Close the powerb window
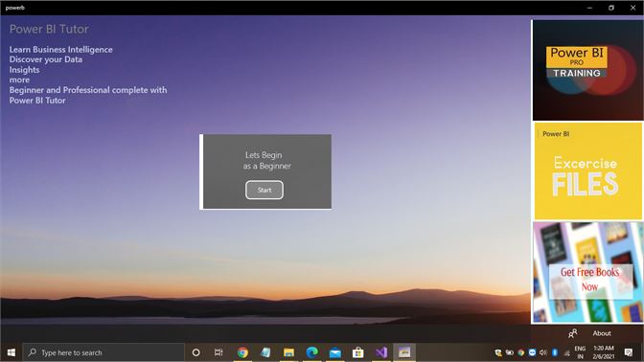The image size is (644, 362). click(632, 8)
